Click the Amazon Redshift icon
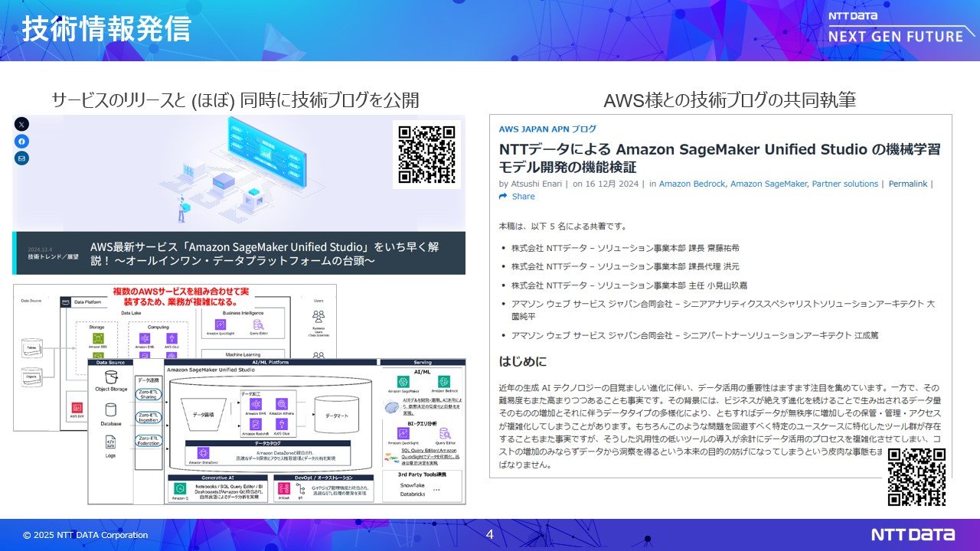The image size is (980, 551). pyautogui.click(x=256, y=424)
